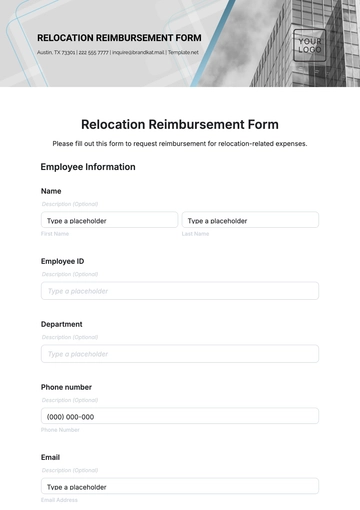Image resolution: width=360 pixels, height=510 pixels.
Task: Click the description text under Email label
Action: pos(70,470)
